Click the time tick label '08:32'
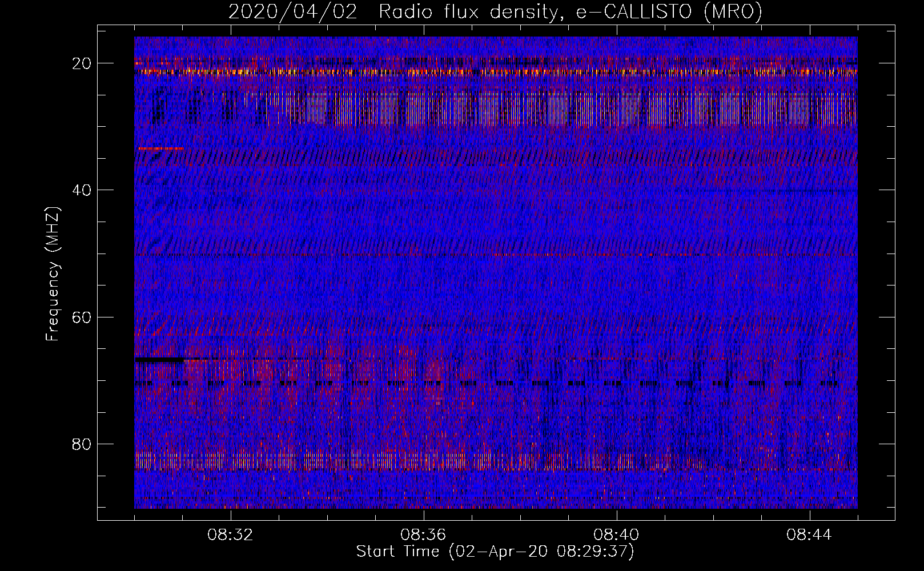 [230, 535]
